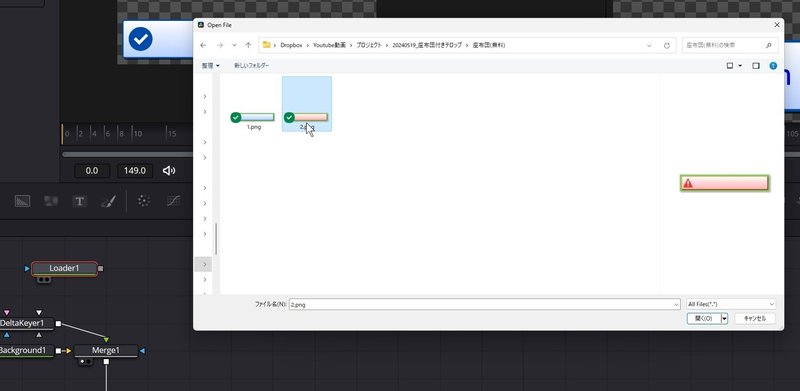Image resolution: width=800 pixels, height=391 pixels.
Task: Click the end time field showing 149.0
Action: pos(135,170)
